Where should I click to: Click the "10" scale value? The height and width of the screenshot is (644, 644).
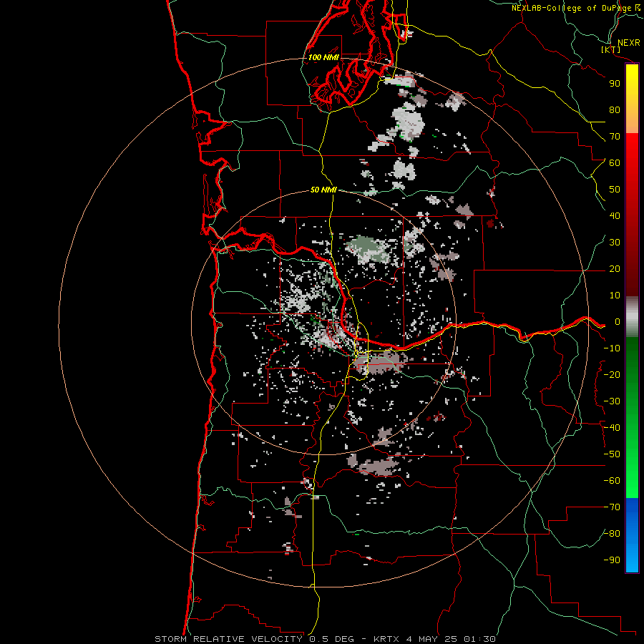tap(615, 296)
